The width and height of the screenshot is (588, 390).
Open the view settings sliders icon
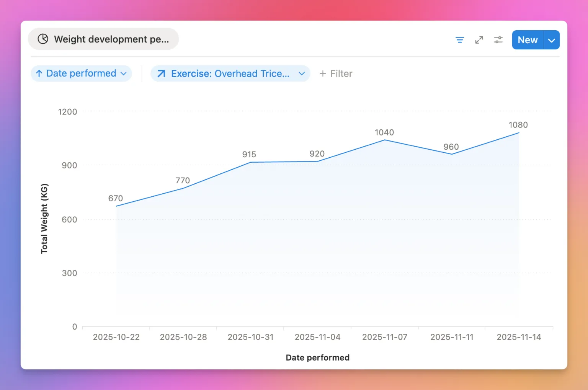coord(498,40)
